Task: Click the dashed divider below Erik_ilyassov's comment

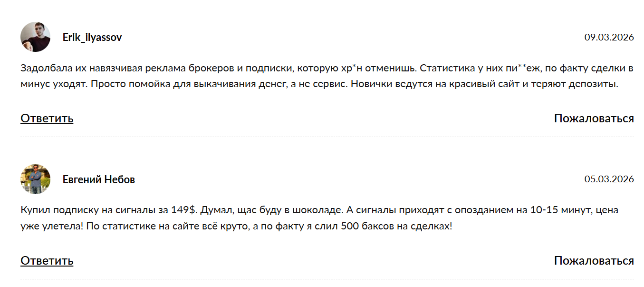Action: coord(327,137)
